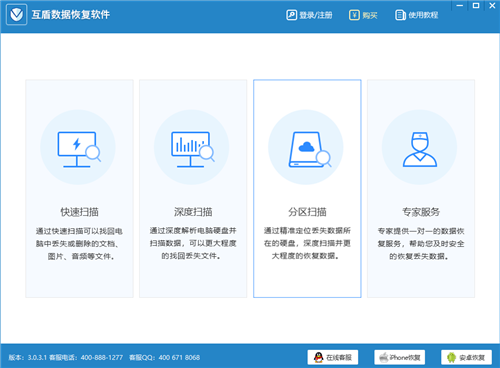Click the quick scan monitor lightning icon

click(x=79, y=149)
